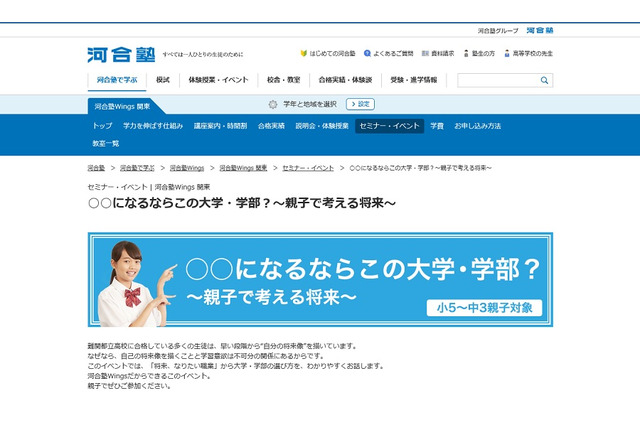Click the page heading ○○になるならこの大学・学部?
The width and height of the screenshot is (640, 426).
click(x=242, y=203)
